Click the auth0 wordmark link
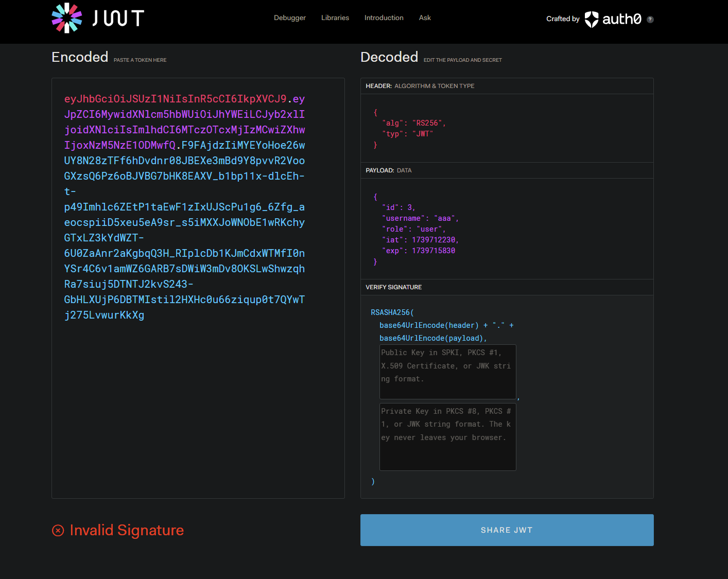The width and height of the screenshot is (728, 579). pos(621,19)
